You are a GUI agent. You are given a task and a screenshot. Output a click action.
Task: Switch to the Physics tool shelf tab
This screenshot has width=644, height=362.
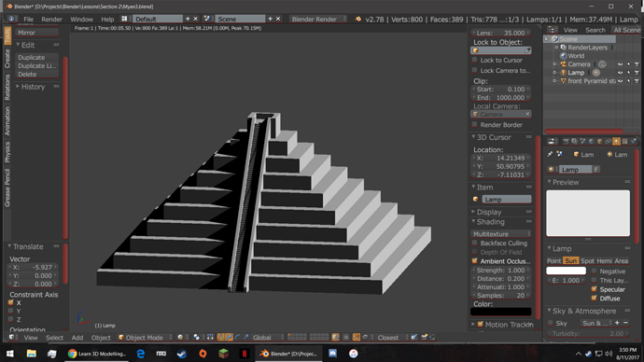7,152
